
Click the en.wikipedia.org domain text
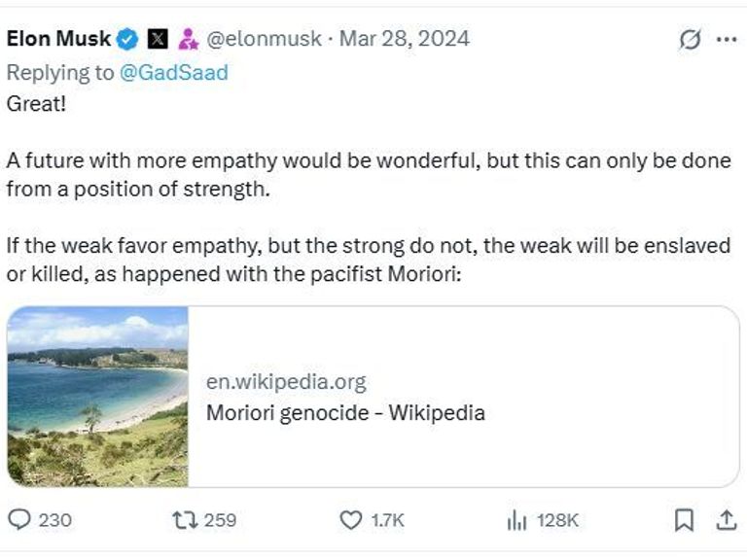(x=286, y=382)
